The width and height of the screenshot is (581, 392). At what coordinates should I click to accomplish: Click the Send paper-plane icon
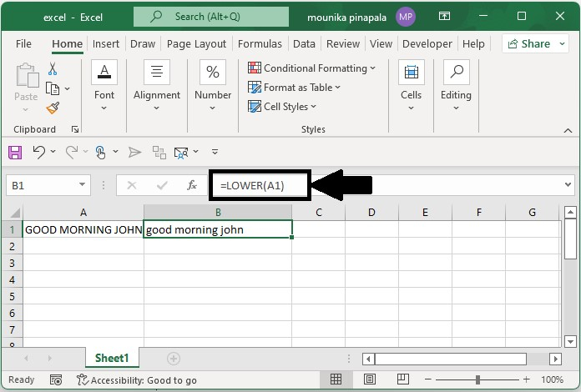tap(134, 152)
